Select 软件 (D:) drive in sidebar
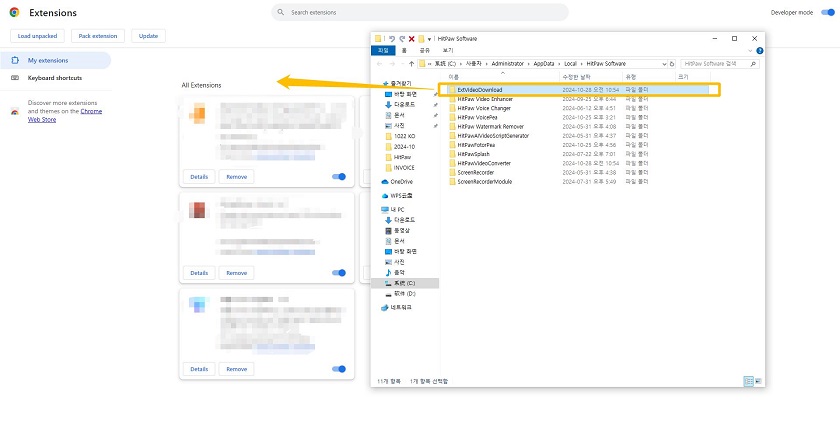This screenshot has width=840, height=421. [400, 294]
